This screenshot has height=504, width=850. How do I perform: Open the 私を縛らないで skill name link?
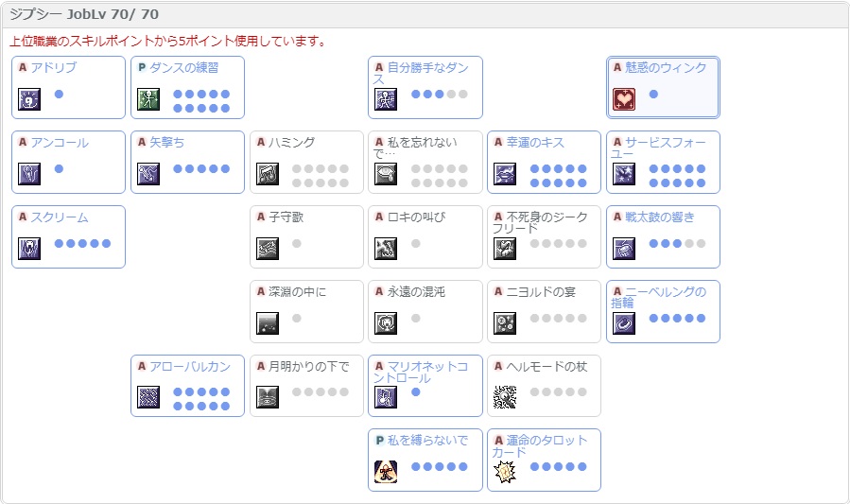(427, 441)
